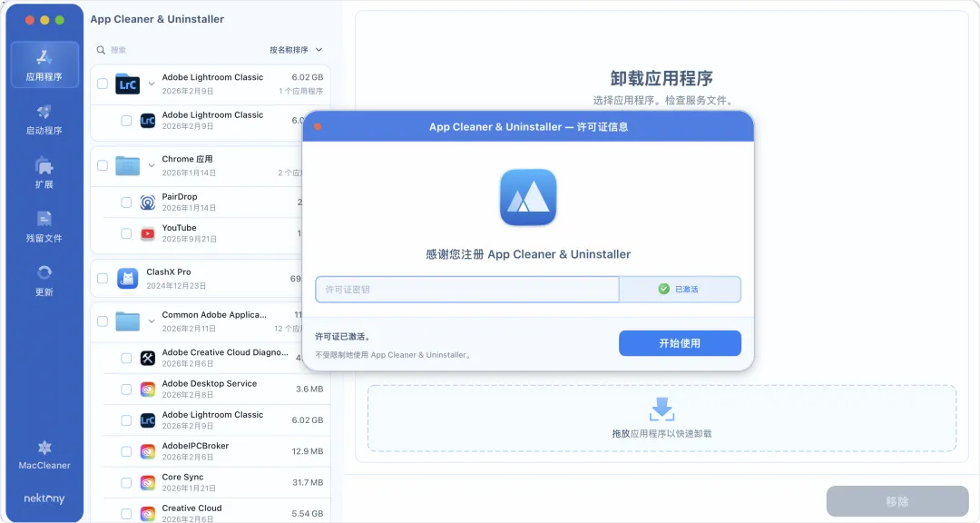Collapse the Chrome 应用 group chevron
The height and width of the screenshot is (523, 980).
click(x=152, y=166)
